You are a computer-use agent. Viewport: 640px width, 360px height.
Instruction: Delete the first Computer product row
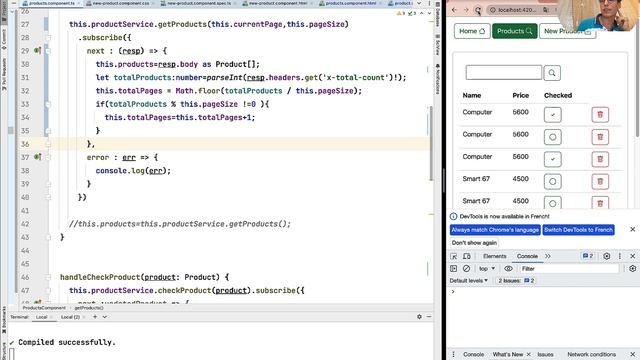600,115
